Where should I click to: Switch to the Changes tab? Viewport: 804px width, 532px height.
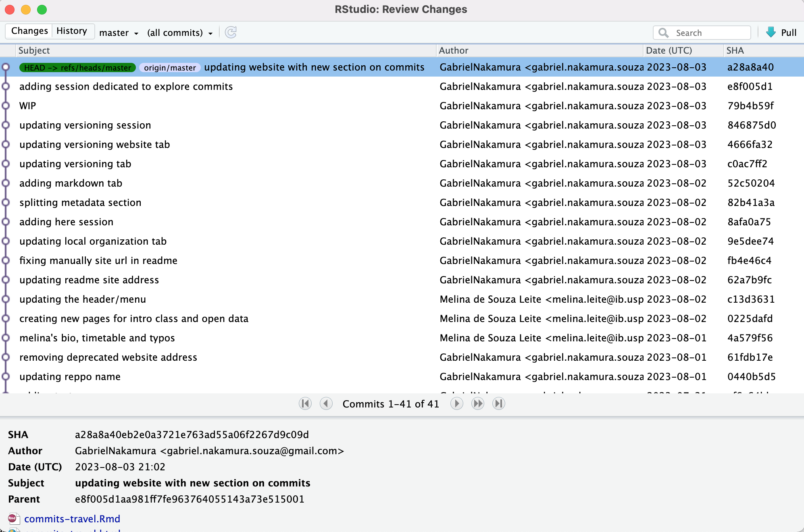29,31
